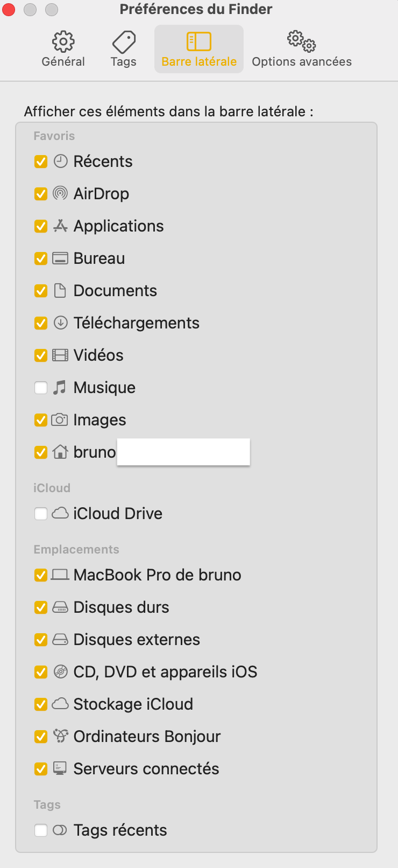Viewport: 398px width, 868px height.
Task: Uncheck the Serveurs connectés checkbox
Action: (x=41, y=769)
